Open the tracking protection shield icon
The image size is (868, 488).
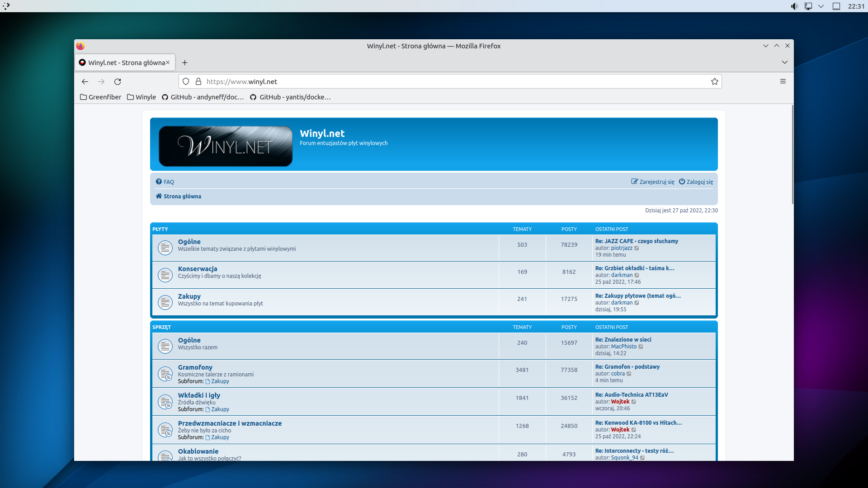pos(186,82)
